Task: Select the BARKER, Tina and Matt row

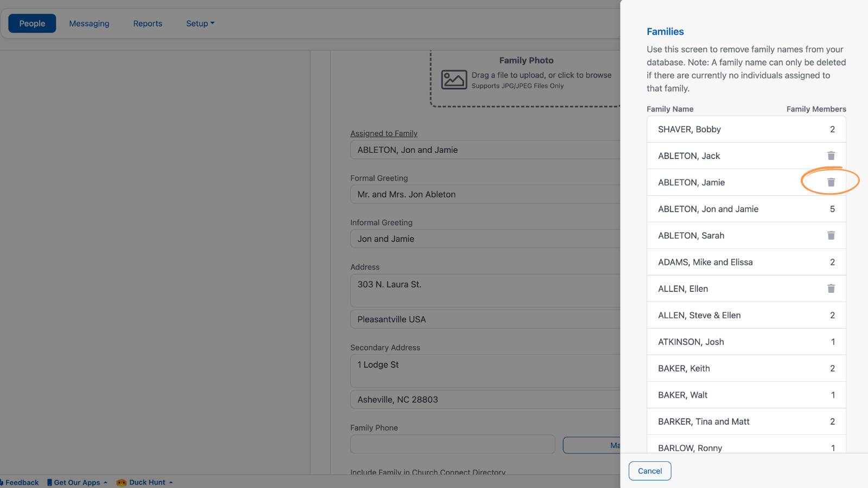Action: click(x=746, y=421)
